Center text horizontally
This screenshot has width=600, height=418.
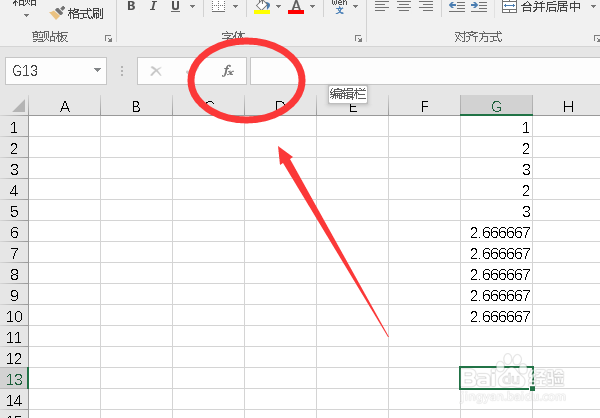pos(404,6)
